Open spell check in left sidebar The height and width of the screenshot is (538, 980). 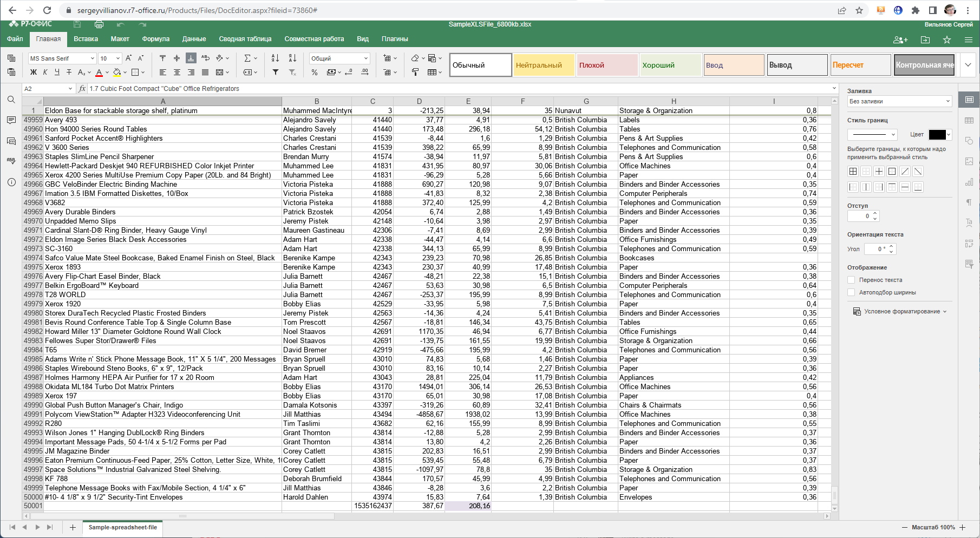[x=11, y=161]
